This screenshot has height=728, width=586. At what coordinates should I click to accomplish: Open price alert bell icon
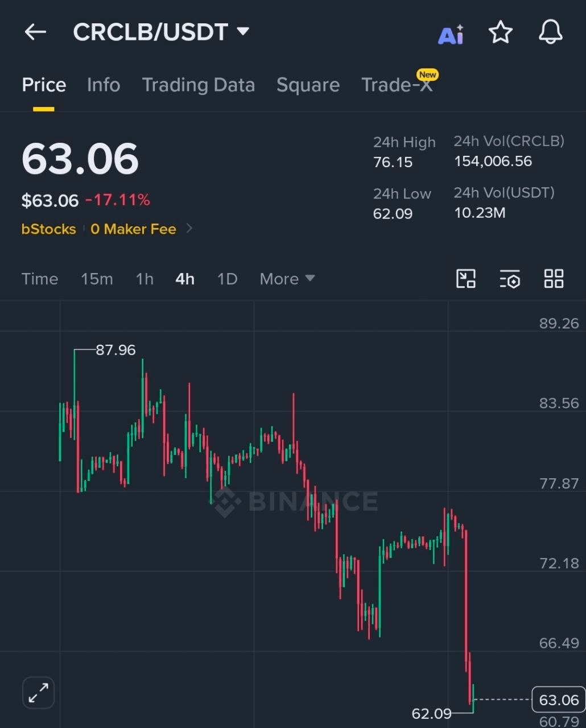[551, 32]
